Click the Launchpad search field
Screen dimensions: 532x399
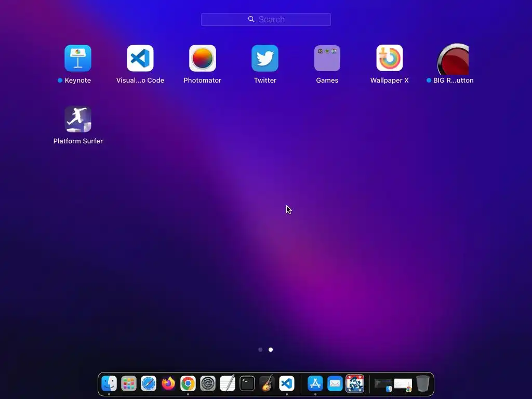click(265, 19)
